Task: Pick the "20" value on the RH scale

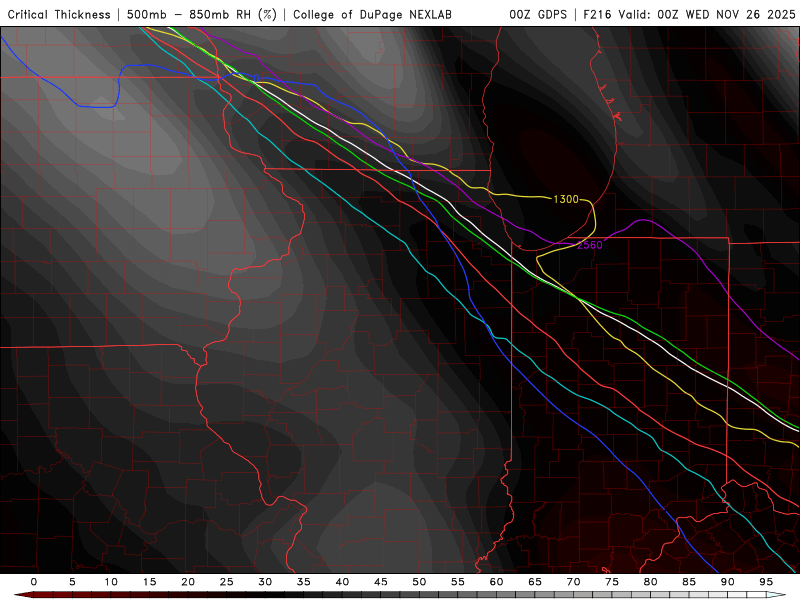Action: (188, 582)
